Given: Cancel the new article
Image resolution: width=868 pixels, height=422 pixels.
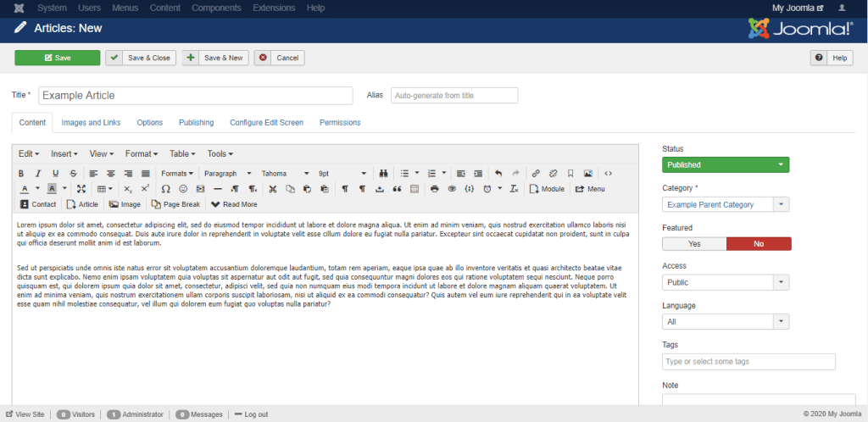Looking at the screenshot, I should pos(279,58).
